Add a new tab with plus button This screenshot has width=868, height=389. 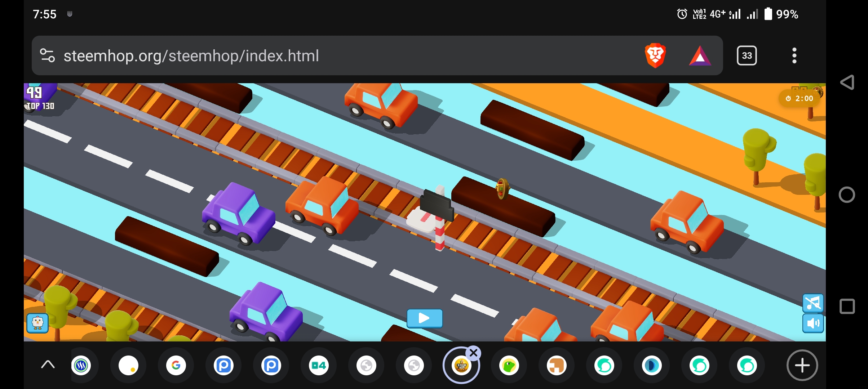tap(802, 365)
